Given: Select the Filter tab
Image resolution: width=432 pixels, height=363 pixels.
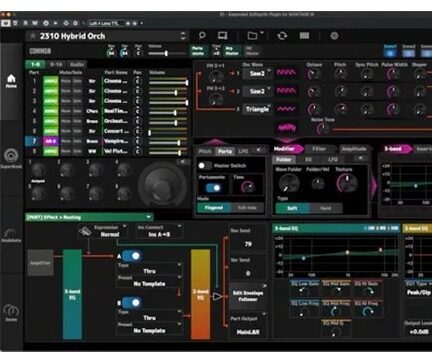Looking at the screenshot, I should [x=319, y=149].
